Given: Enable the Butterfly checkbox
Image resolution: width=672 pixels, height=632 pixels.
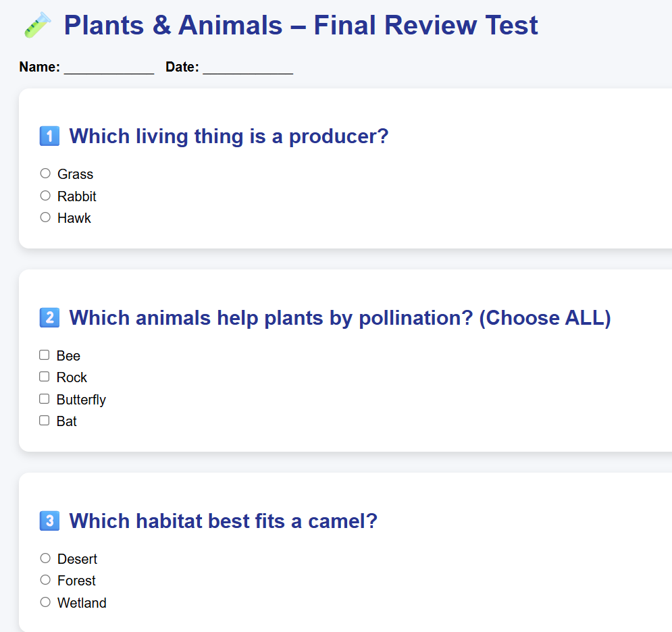Looking at the screenshot, I should pyautogui.click(x=45, y=399).
